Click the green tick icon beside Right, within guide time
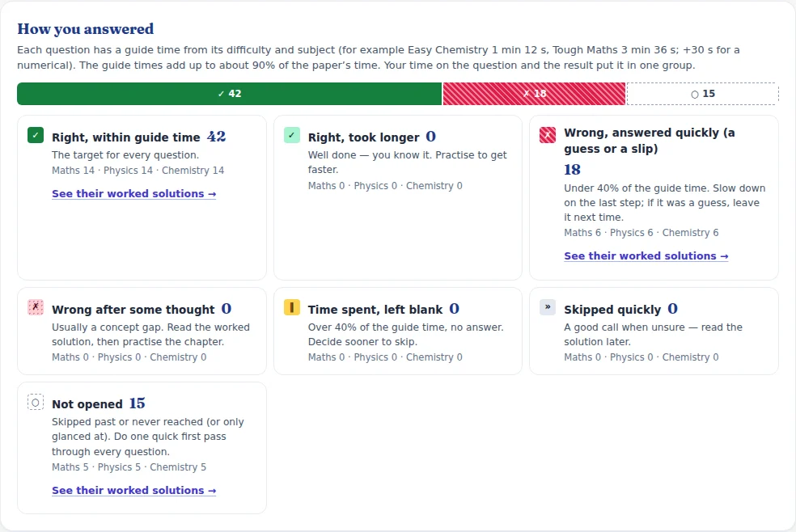Image resolution: width=796 pixels, height=532 pixels. point(36,135)
